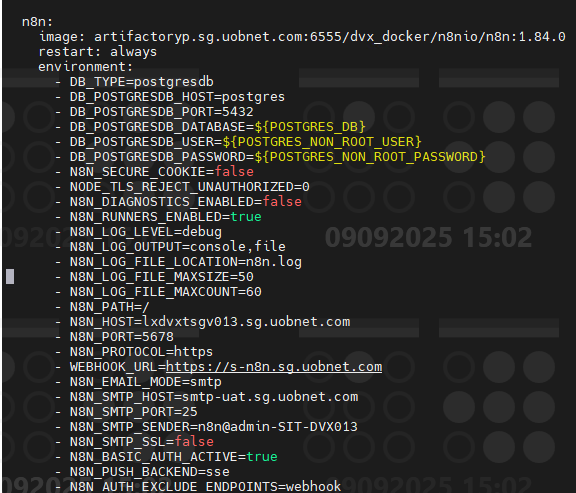Click the N8N_PORT=5678 entry
The width and height of the screenshot is (576, 493).
[122, 337]
